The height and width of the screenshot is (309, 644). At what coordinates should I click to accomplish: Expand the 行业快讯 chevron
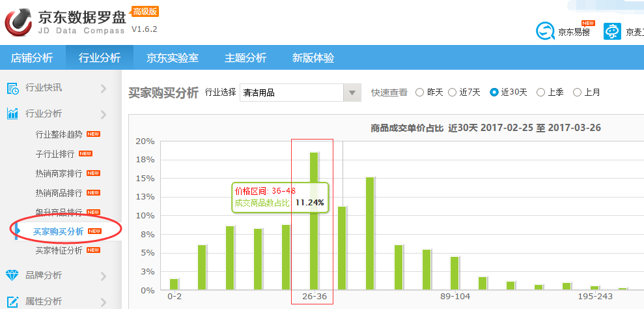tap(103, 89)
